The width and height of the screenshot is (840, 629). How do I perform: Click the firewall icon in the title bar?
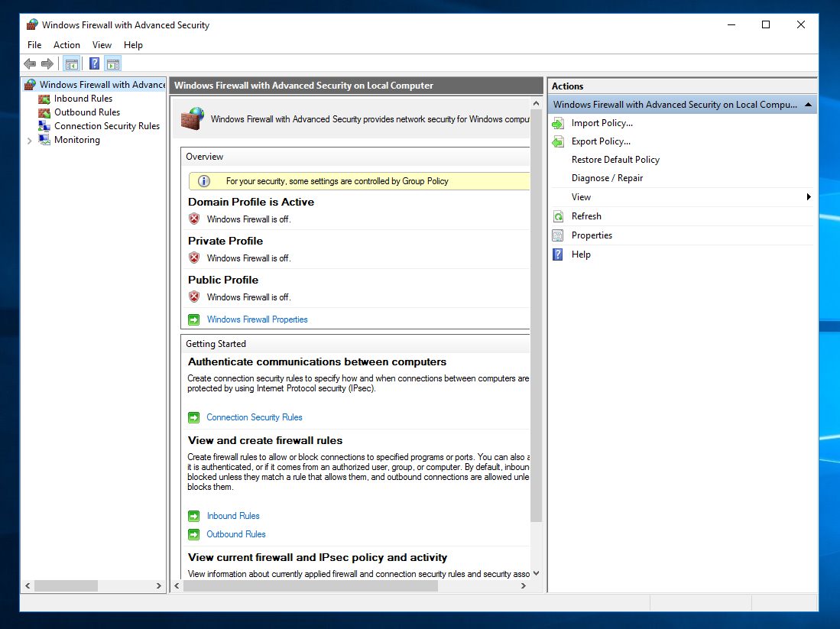(x=32, y=24)
